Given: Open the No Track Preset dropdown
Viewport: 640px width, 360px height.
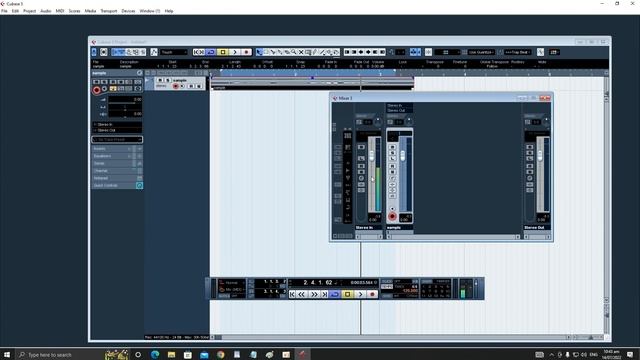Looking at the screenshot, I should click(117, 140).
